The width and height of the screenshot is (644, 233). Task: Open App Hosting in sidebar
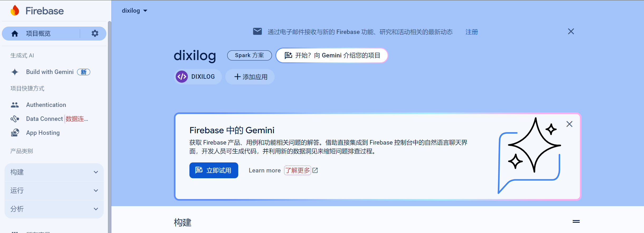click(43, 133)
